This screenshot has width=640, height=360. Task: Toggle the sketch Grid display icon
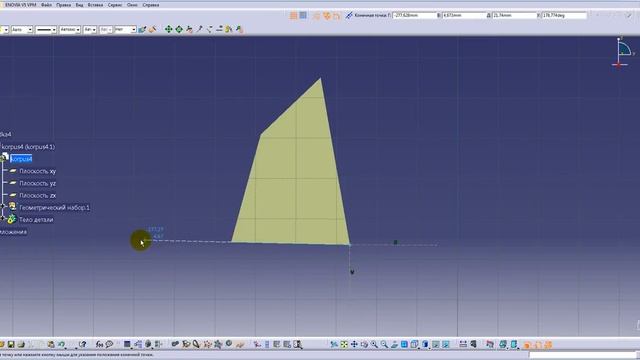(293, 16)
